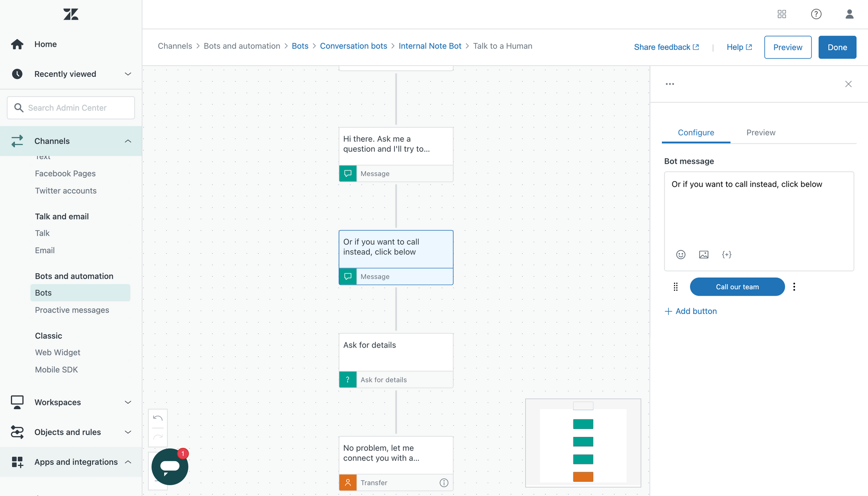Image resolution: width=868 pixels, height=496 pixels.
Task: Click the Search Admin Center field
Action: [71, 108]
